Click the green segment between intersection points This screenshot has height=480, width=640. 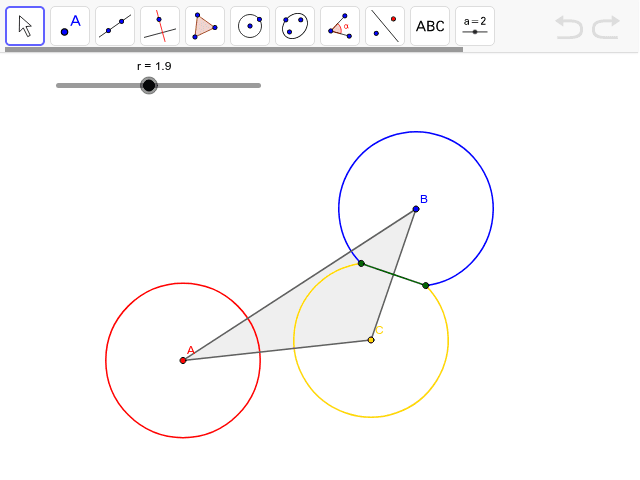point(393,275)
